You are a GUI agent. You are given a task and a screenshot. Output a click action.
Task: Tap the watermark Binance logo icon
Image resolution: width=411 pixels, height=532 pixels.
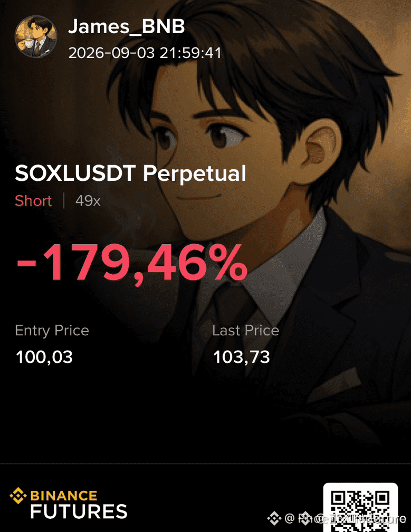coord(274,518)
